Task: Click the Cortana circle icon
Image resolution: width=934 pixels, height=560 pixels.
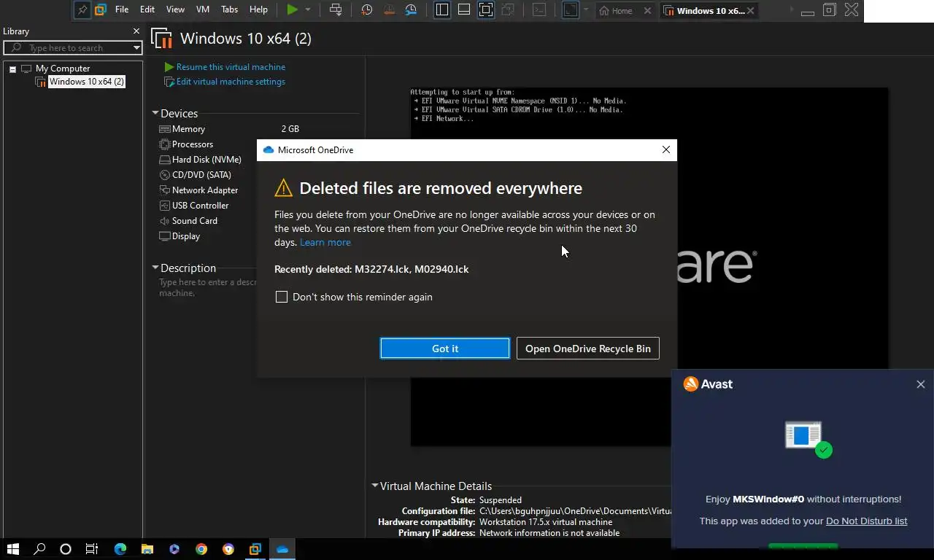Action: pos(66,549)
